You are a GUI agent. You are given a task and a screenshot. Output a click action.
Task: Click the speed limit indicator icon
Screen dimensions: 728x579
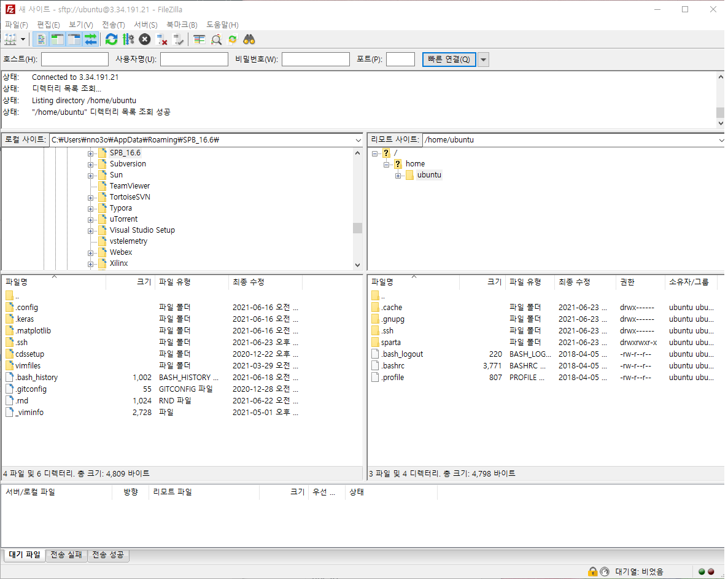605,572
